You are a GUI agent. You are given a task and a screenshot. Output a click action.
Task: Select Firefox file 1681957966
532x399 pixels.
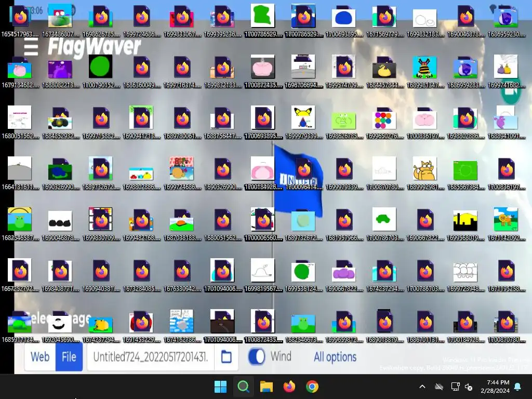tap(344, 224)
